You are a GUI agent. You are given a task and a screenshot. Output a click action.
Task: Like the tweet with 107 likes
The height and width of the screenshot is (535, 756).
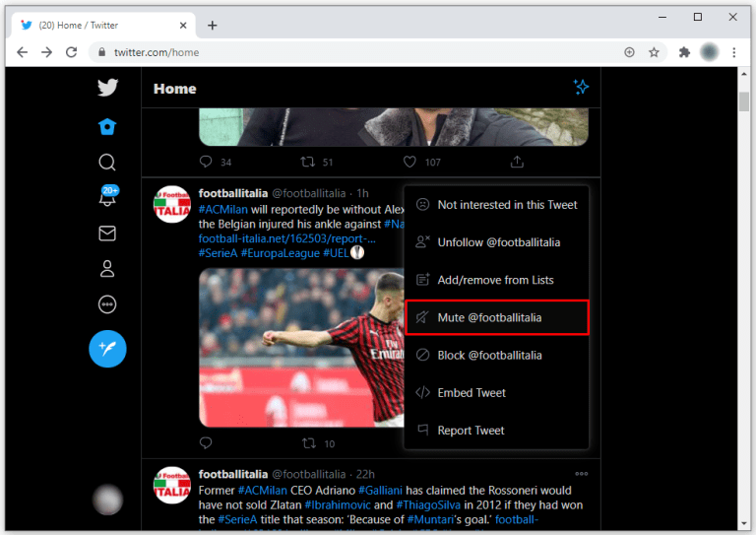409,162
